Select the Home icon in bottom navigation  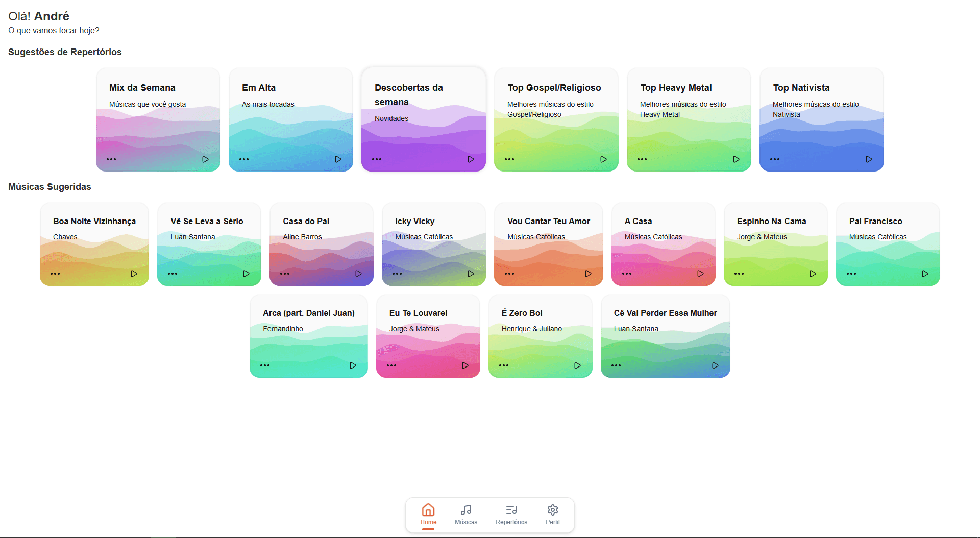pos(428,514)
